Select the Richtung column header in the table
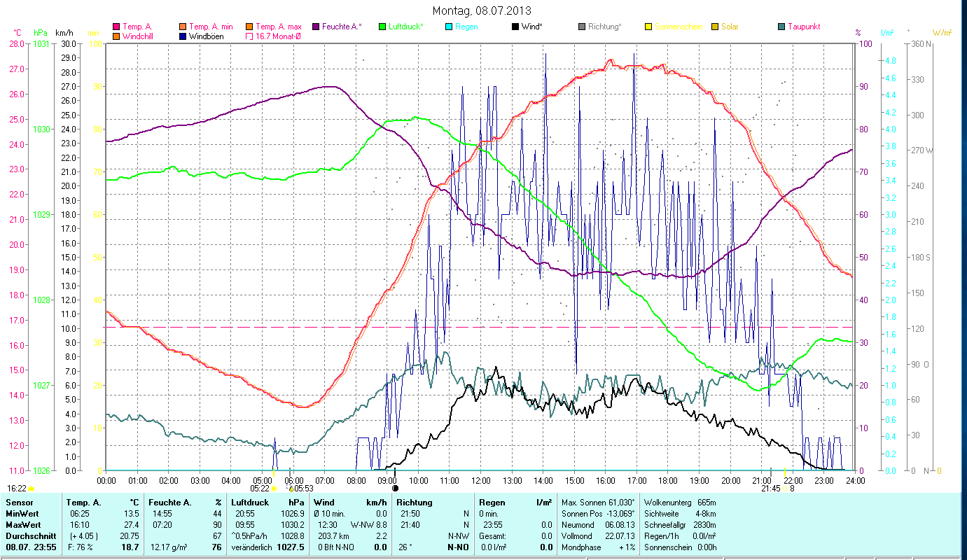The width and height of the screenshot is (967, 560). [x=415, y=502]
